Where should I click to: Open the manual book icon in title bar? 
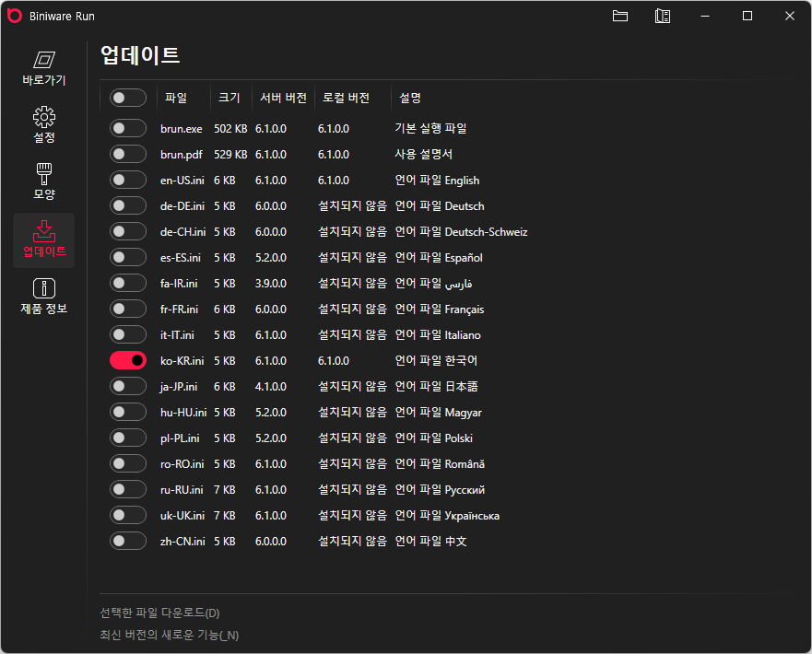point(663,16)
